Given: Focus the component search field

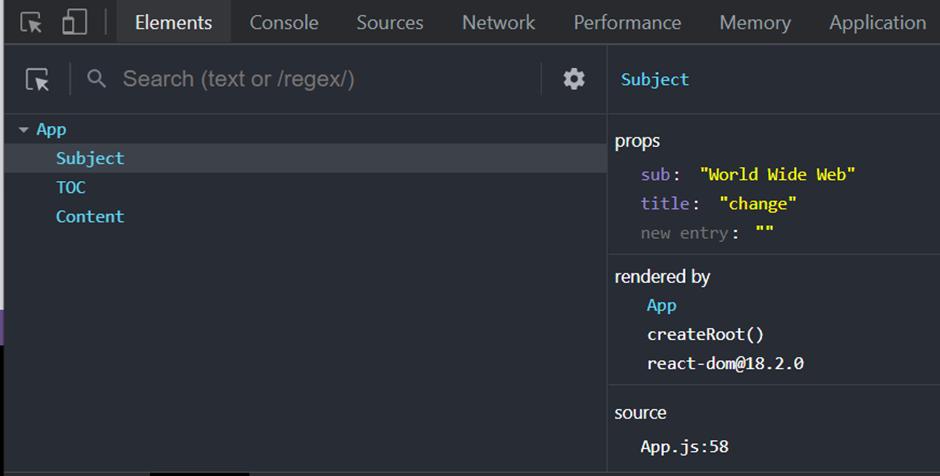Looking at the screenshot, I should [327, 79].
